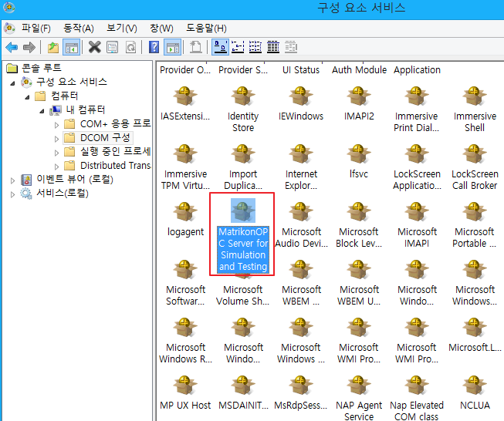The height and width of the screenshot is (421, 504).
Task: Switch to small icons view
Action: point(238,48)
